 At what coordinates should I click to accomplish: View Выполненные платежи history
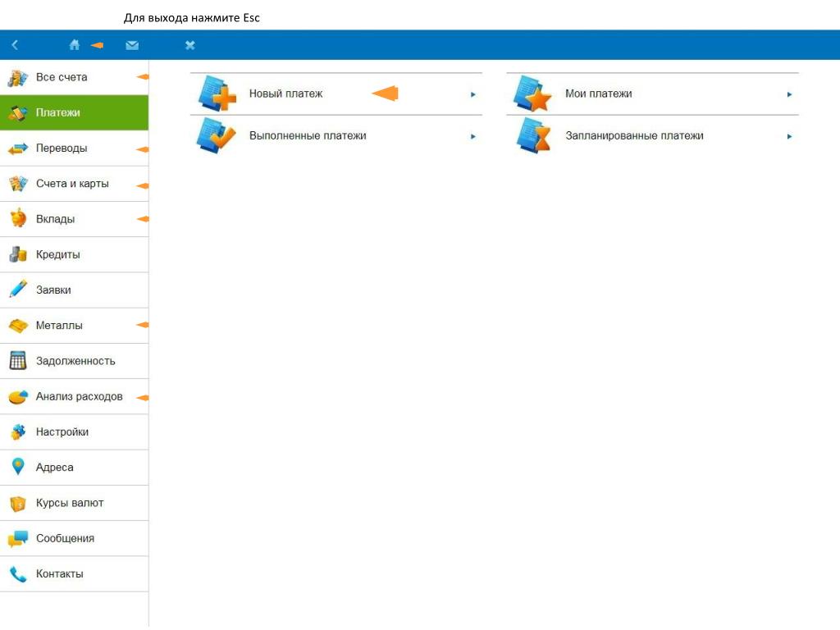pos(336,136)
